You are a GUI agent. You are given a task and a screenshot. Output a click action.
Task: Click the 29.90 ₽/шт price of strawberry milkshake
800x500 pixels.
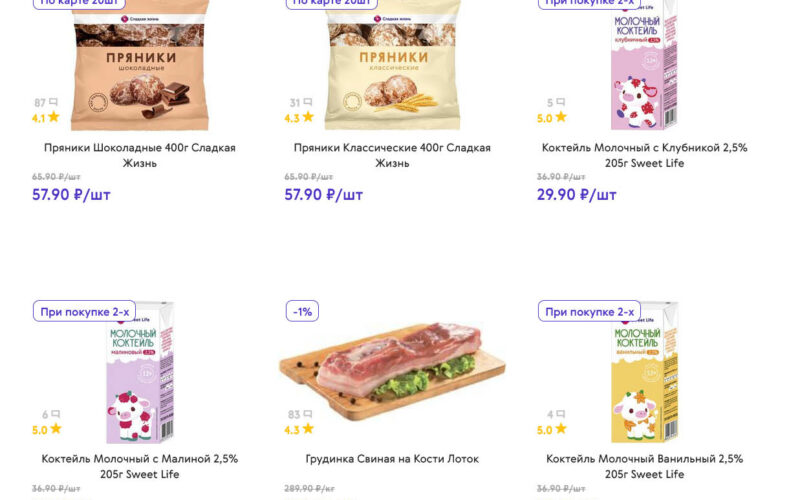click(577, 194)
